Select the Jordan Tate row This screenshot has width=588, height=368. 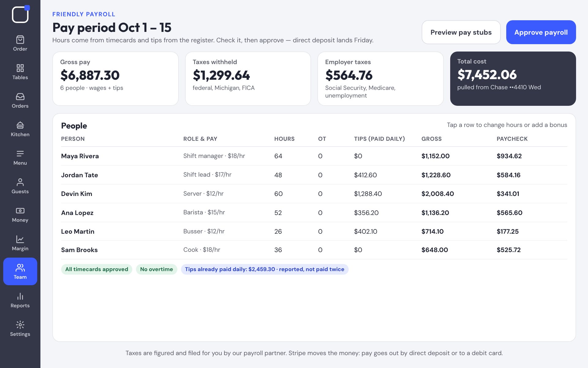pyautogui.click(x=314, y=175)
